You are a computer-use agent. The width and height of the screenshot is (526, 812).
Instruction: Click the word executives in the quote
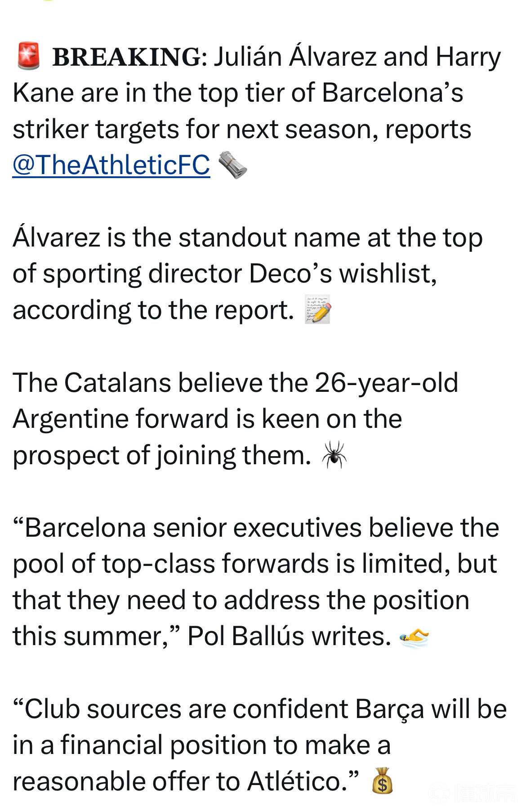point(298,528)
